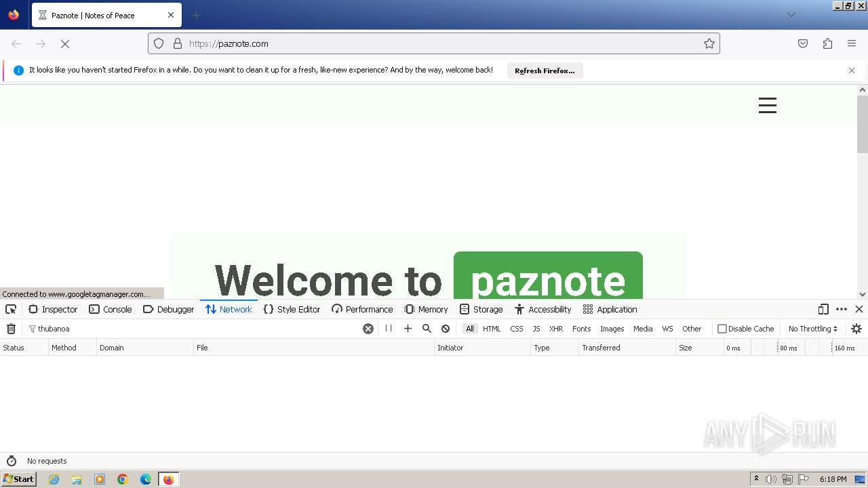Open the DevTools more options menu
Screen dimensions: 868x488
tap(842, 309)
